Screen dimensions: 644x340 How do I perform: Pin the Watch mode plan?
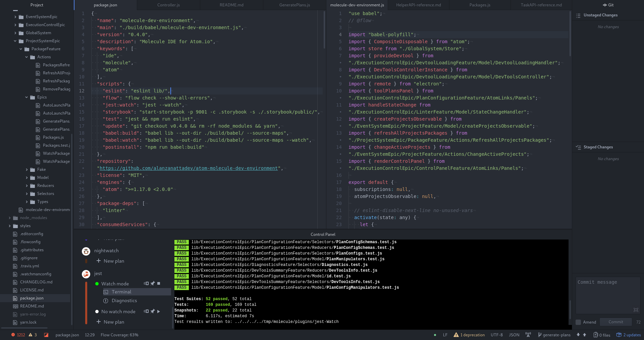[x=153, y=283]
